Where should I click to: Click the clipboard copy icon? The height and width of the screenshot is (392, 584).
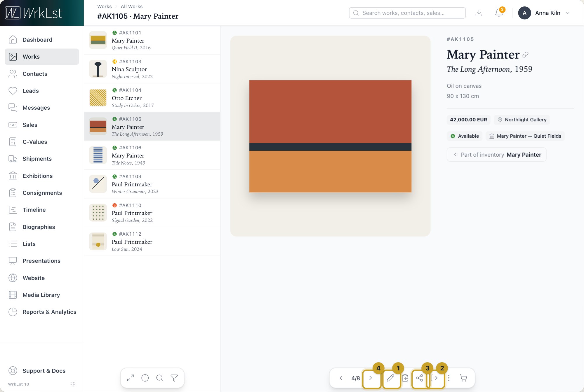pos(405,378)
